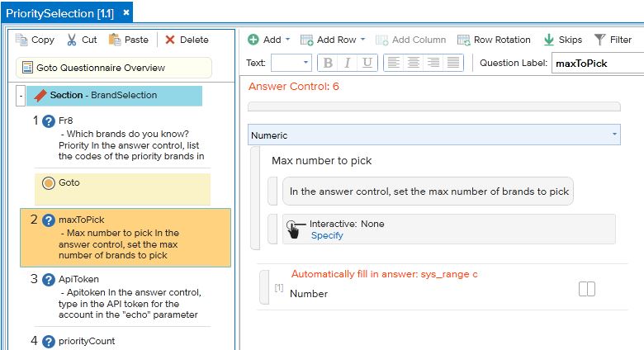Click the Skips label

[570, 40]
